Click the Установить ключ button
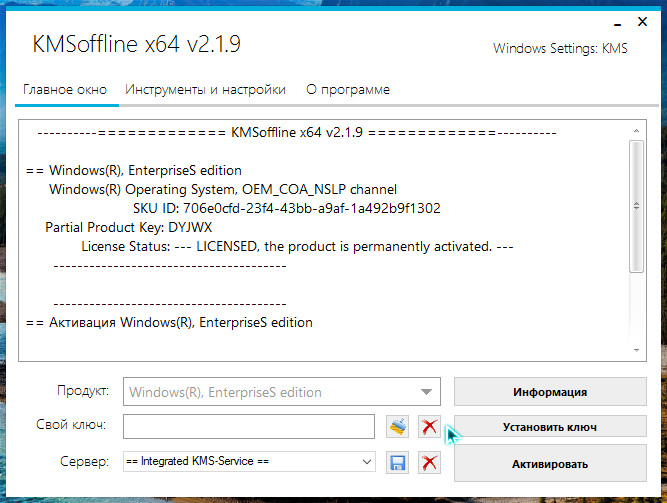The width and height of the screenshot is (667, 503). 550,427
